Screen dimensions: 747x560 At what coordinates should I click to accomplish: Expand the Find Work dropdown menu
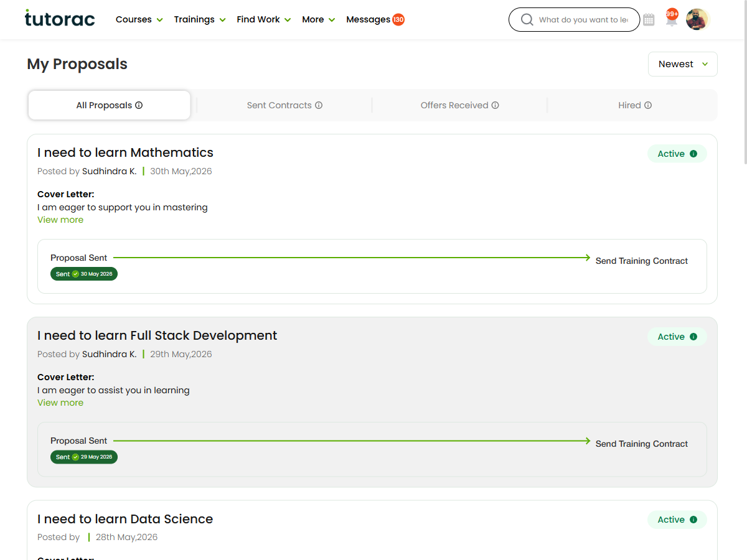pos(264,19)
